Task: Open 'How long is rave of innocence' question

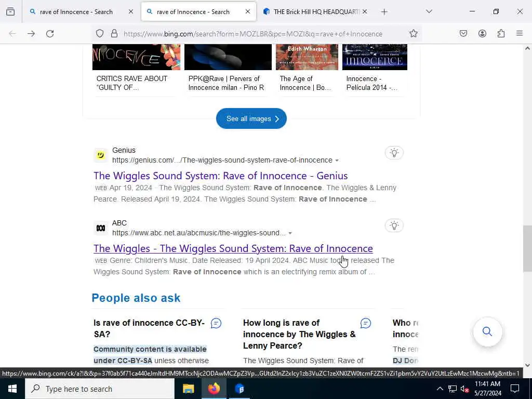Action: pos(299,334)
